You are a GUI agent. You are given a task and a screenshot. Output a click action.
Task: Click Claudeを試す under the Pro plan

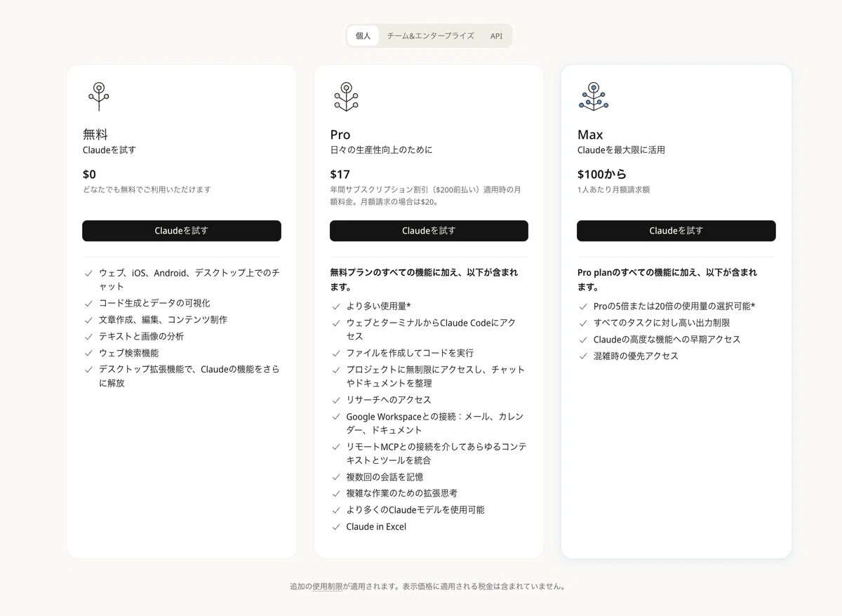[429, 231]
